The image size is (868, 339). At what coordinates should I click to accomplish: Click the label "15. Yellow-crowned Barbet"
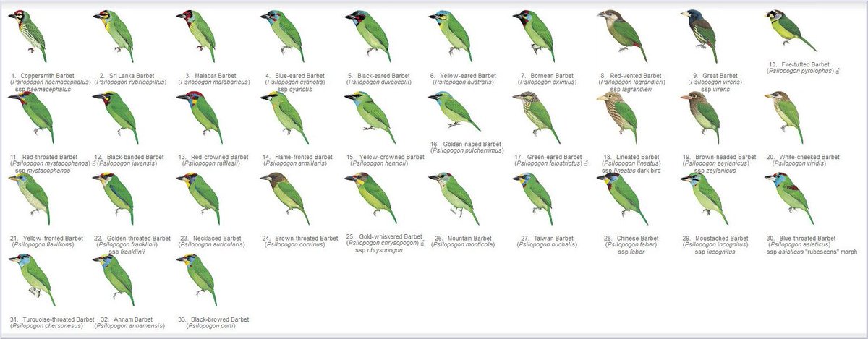coord(385,157)
